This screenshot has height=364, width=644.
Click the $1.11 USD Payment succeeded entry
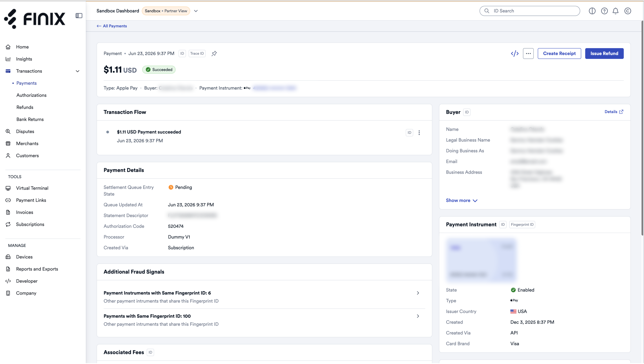[149, 132]
